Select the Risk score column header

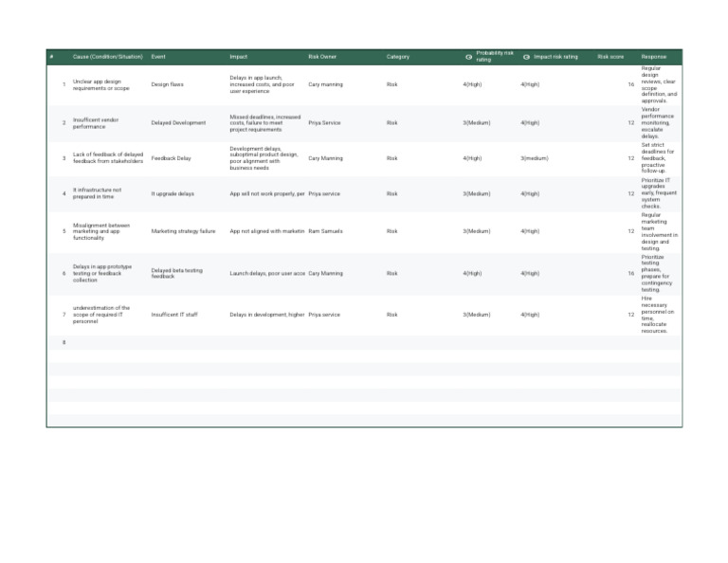pos(610,57)
